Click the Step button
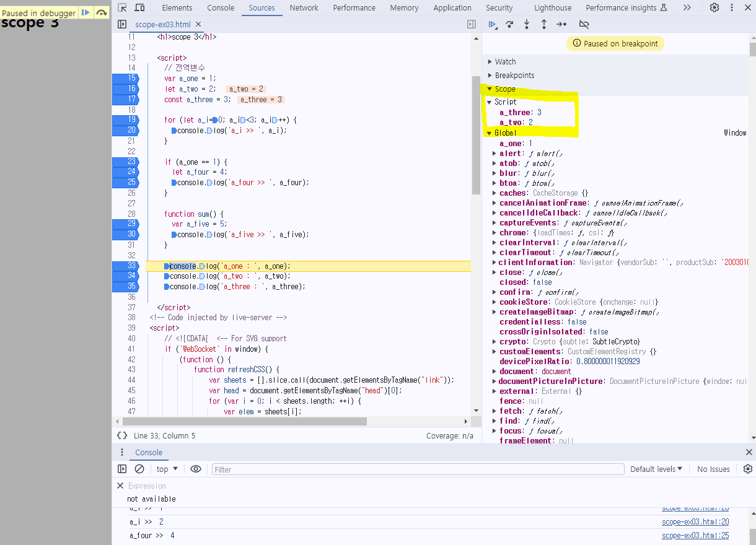This screenshot has height=545, width=756. tap(561, 24)
